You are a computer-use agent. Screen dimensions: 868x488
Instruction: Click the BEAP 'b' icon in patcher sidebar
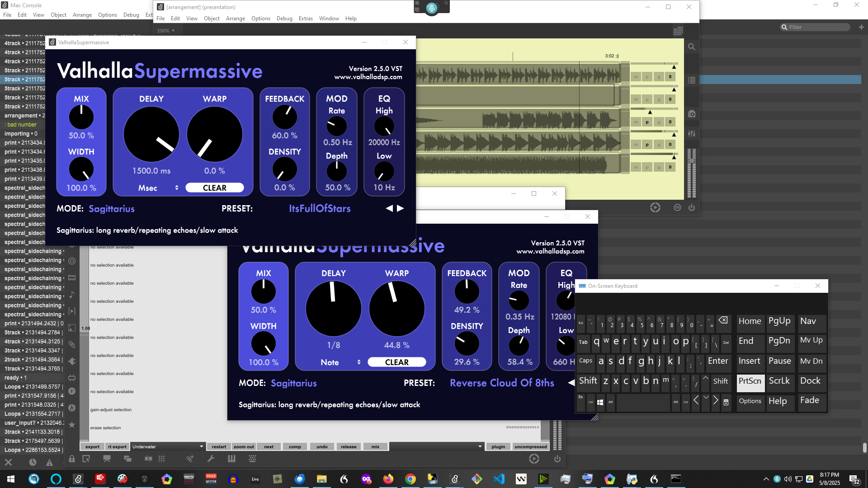tap(72, 408)
